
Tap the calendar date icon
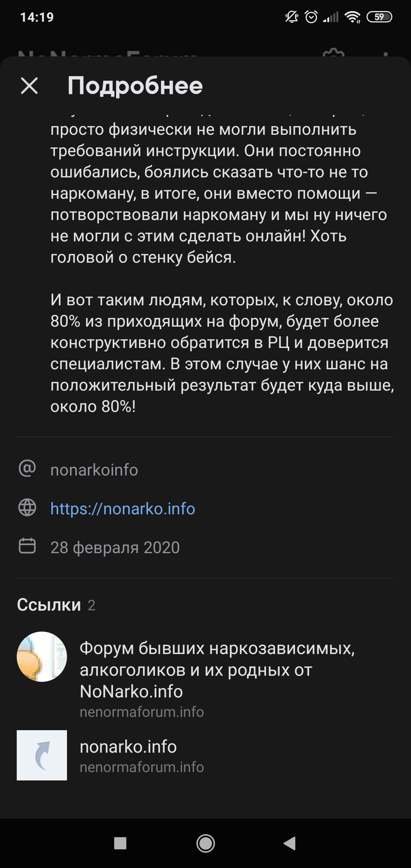27,546
